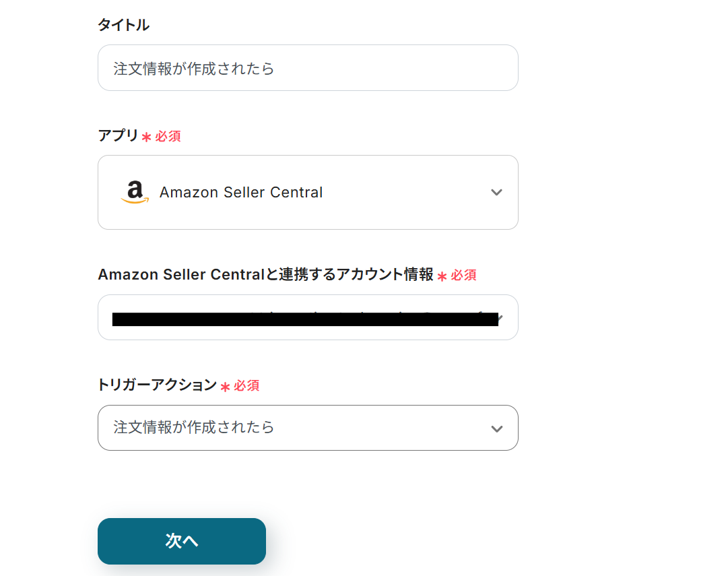Expand the トリガーアクション chevron

click(496, 428)
